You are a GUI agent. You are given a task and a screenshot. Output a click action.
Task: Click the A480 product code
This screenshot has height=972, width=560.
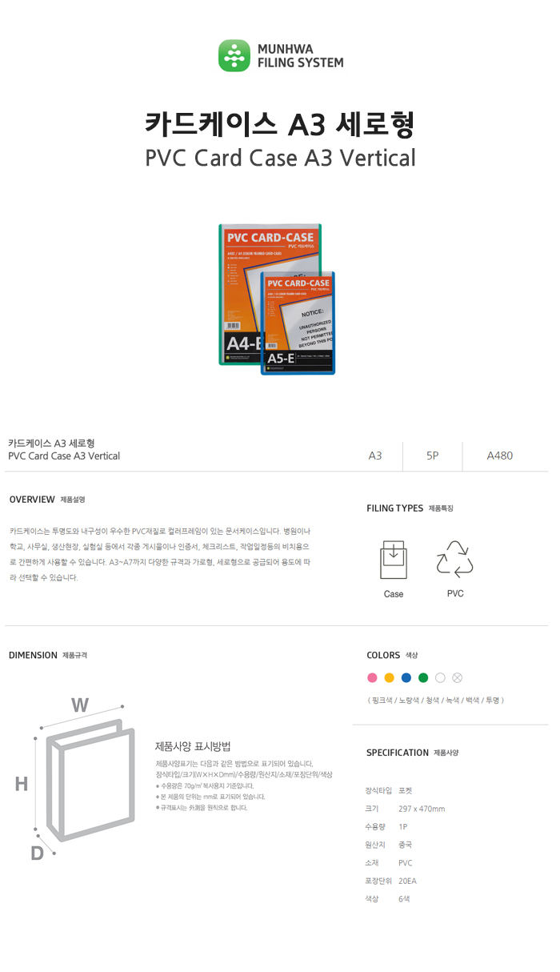(500, 456)
